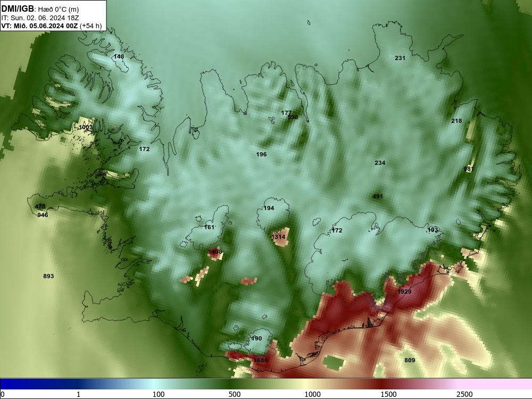
Task: Click the map value 475
Action: 40,206
